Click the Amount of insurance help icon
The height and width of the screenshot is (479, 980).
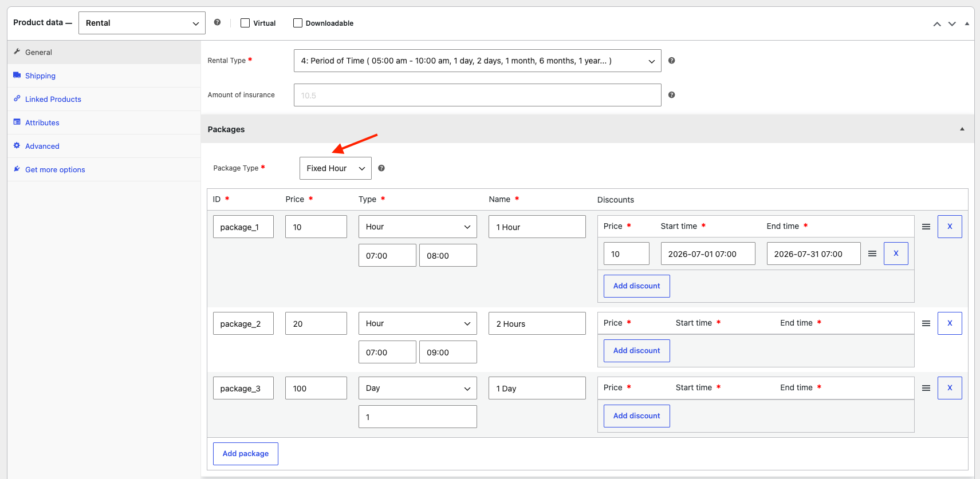671,95
